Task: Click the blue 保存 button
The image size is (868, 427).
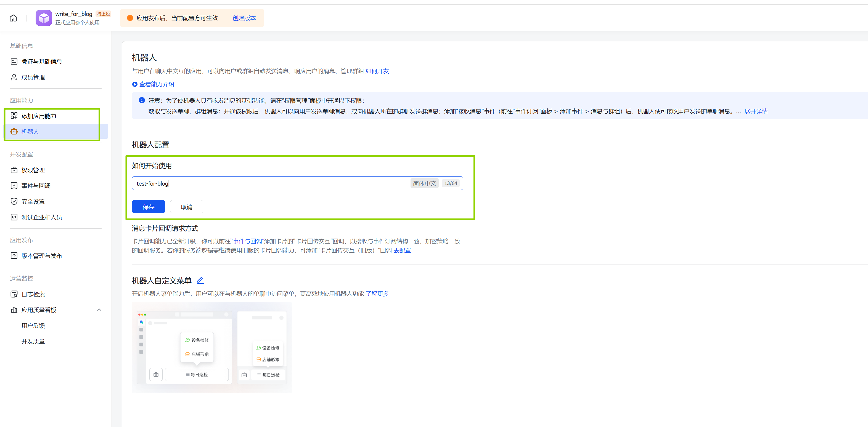Action: pyautogui.click(x=148, y=207)
